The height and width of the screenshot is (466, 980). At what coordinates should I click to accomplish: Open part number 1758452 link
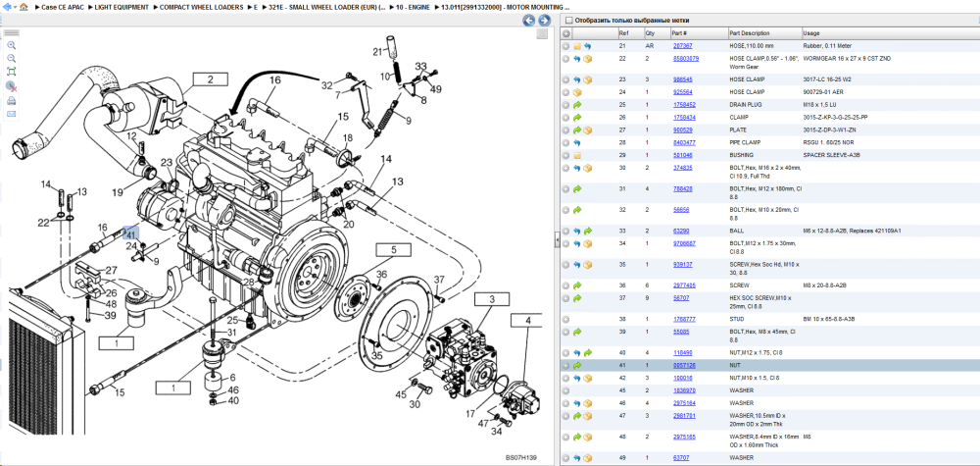684,105
